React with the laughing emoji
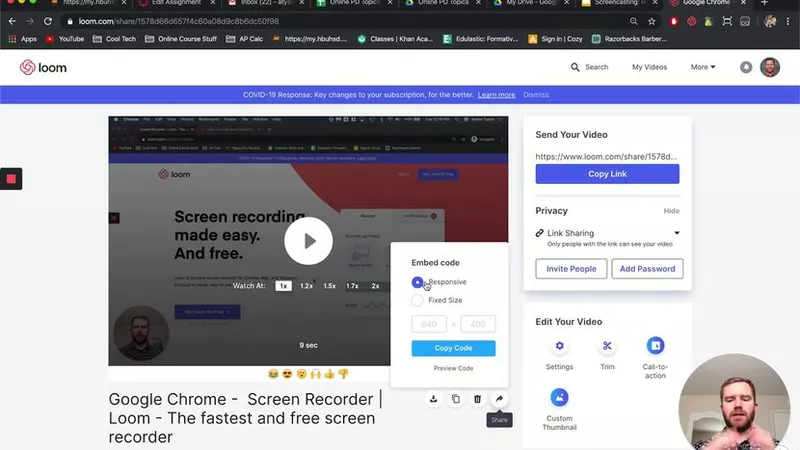The height and width of the screenshot is (450, 800). 273,374
